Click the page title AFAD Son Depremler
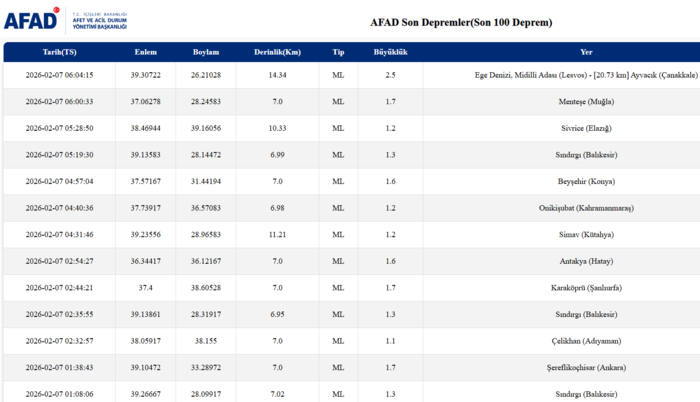The width and height of the screenshot is (700, 402). [x=461, y=22]
